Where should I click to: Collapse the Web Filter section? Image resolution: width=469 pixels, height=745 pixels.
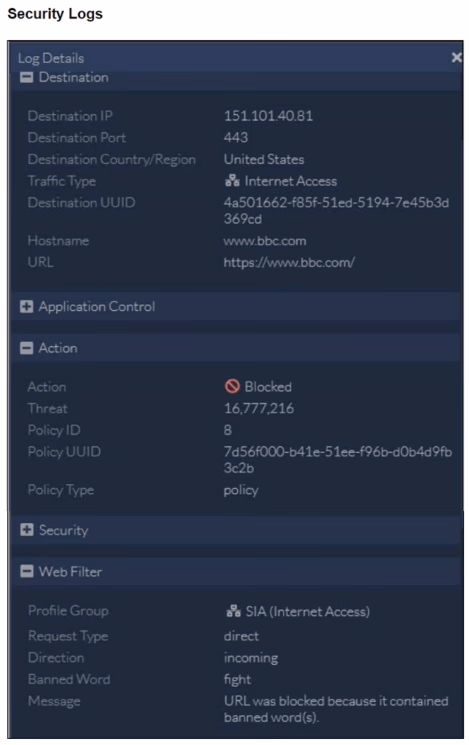pos(27,571)
